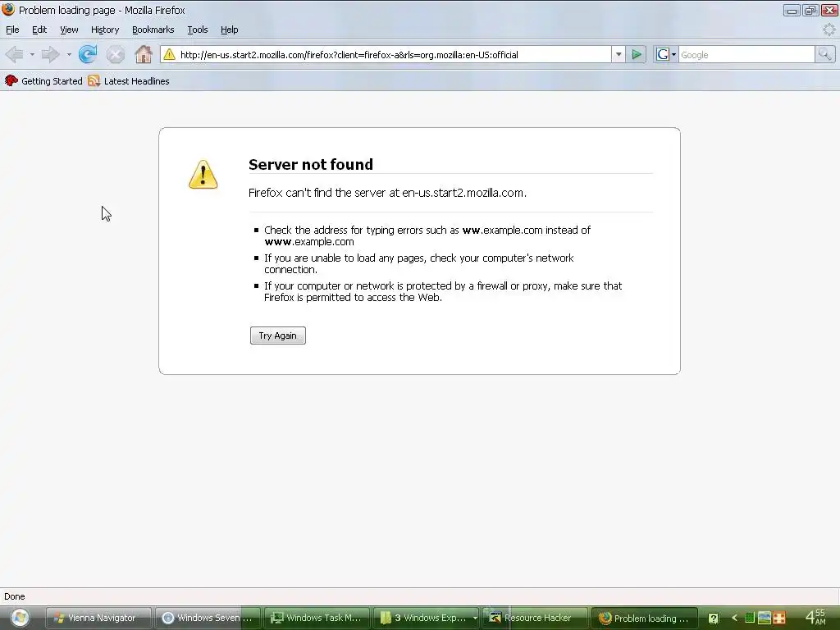Restore down the Firefox window
The width and height of the screenshot is (840, 630).
point(810,10)
